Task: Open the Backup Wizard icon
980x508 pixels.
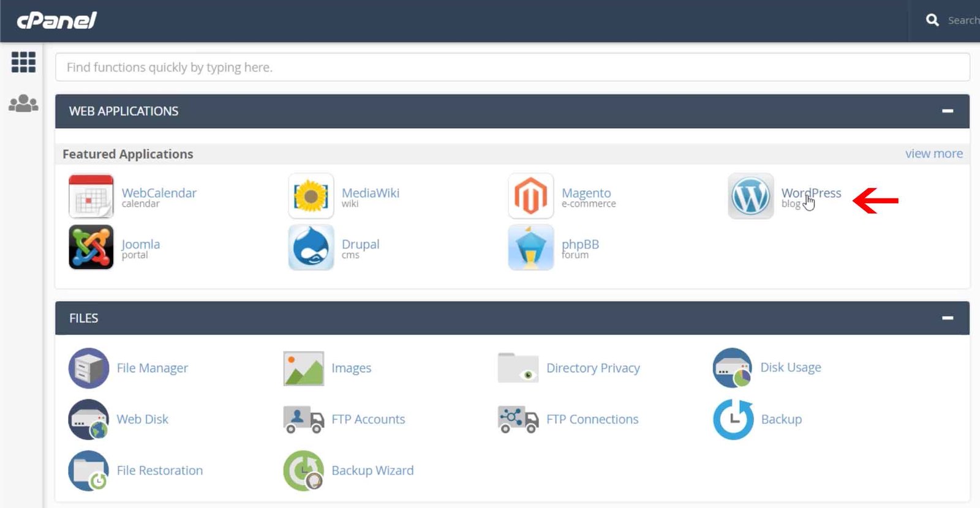Action: pos(304,471)
